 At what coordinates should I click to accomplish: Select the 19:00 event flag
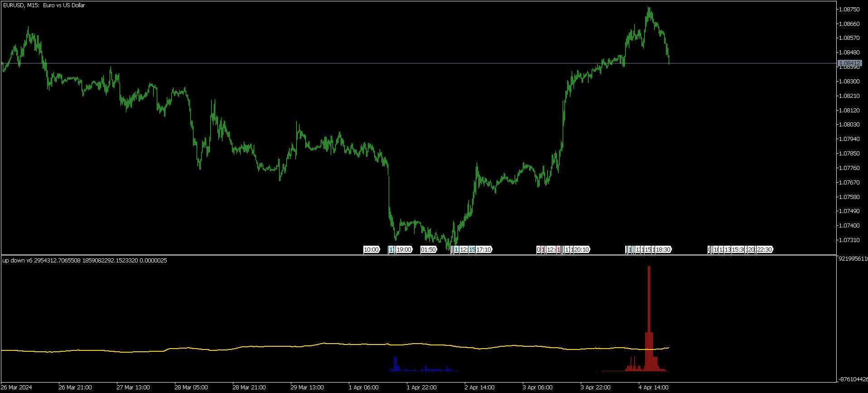coord(404,249)
